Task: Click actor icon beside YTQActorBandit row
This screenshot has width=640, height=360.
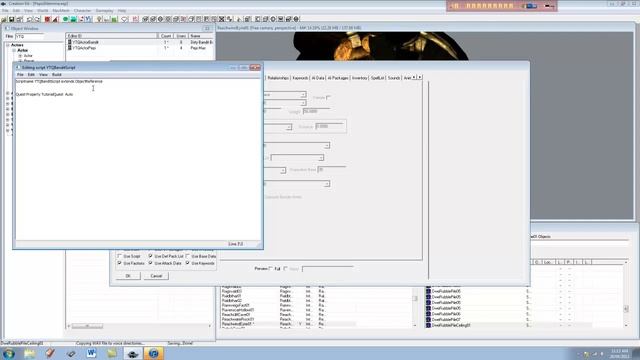Action: pos(69,42)
